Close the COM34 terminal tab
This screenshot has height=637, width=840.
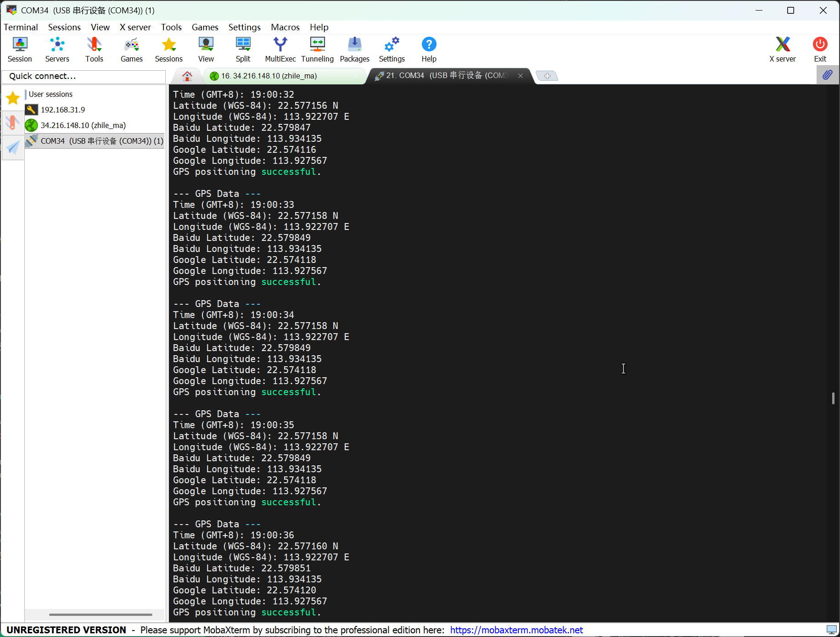[521, 76]
